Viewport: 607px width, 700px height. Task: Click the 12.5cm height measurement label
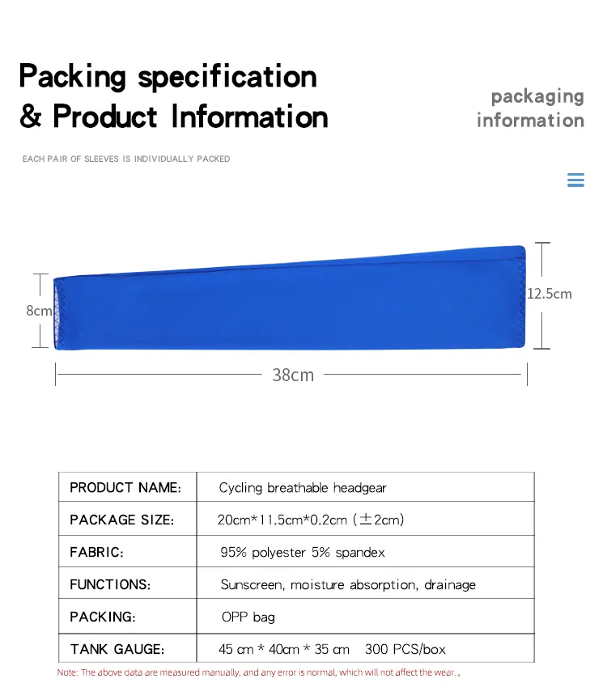coord(550,294)
